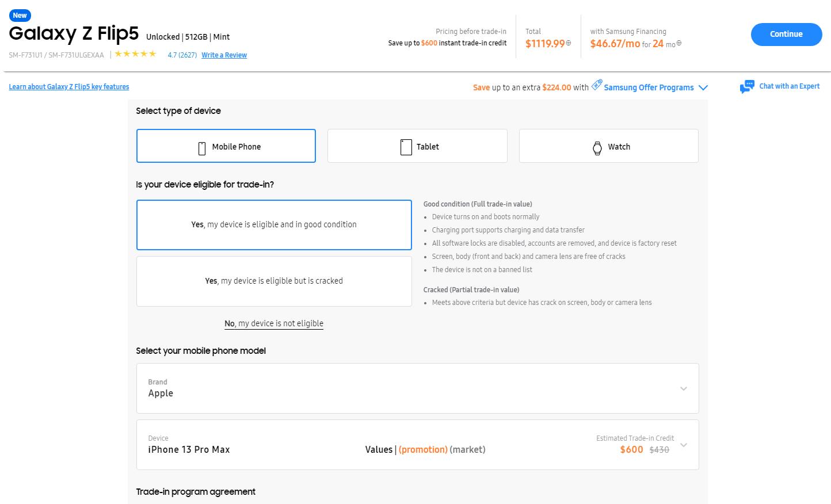Click the Samsung Offer Programs tag icon
831x504 pixels.
pyautogui.click(x=597, y=85)
